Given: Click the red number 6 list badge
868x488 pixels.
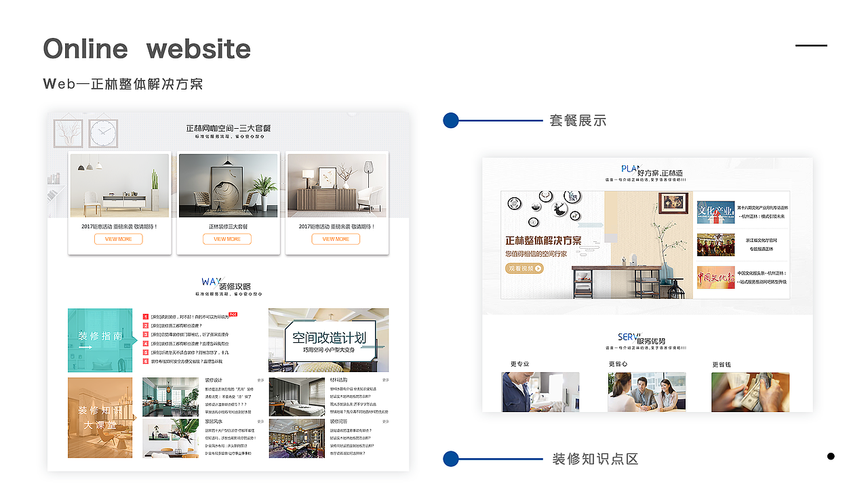Looking at the screenshot, I should click(145, 361).
